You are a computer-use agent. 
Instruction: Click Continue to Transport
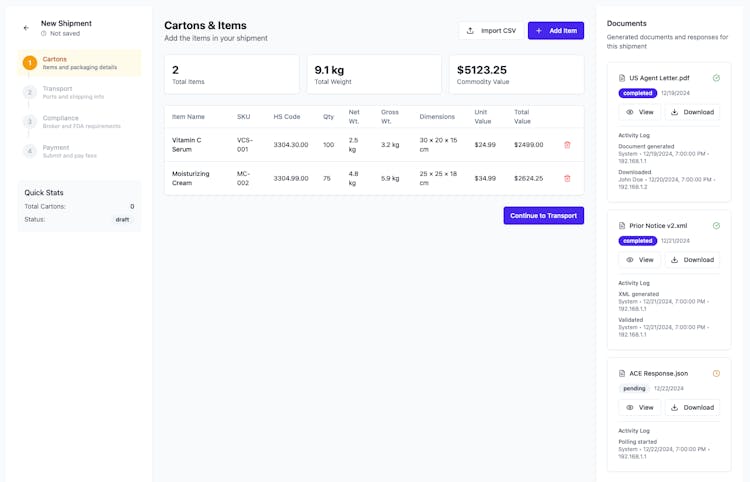[543, 215]
